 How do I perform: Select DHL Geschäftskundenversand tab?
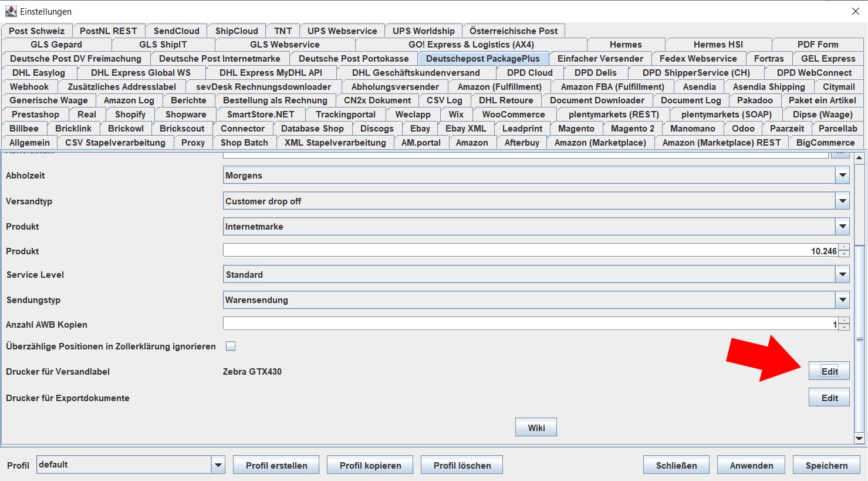(416, 73)
